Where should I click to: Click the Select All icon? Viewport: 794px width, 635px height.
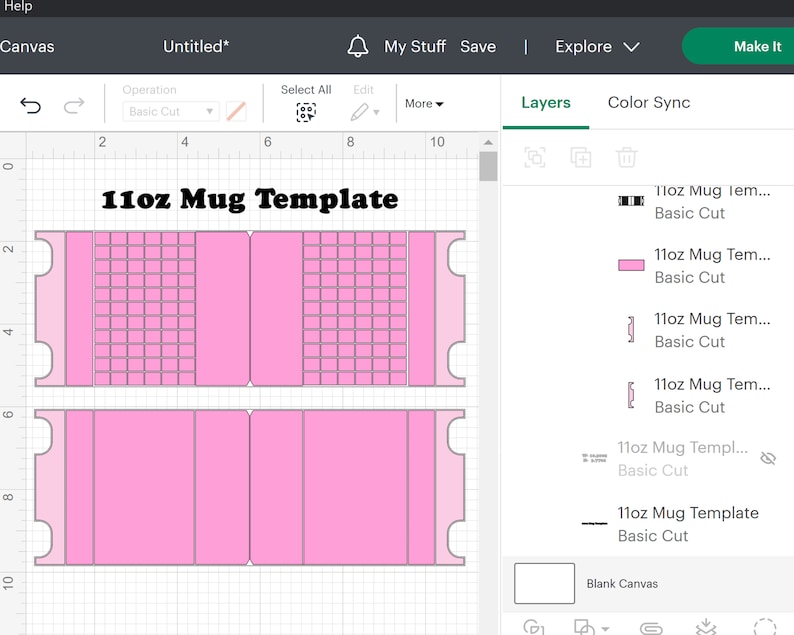coord(306,112)
